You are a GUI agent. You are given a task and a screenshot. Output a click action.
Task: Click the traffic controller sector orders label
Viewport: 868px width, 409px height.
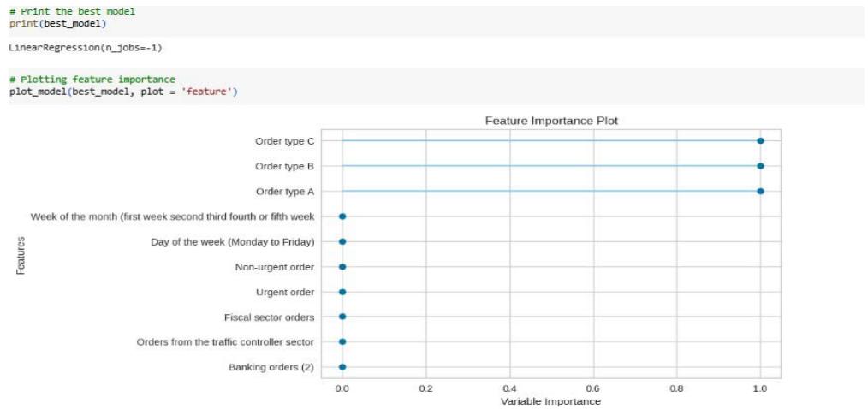[x=225, y=342]
